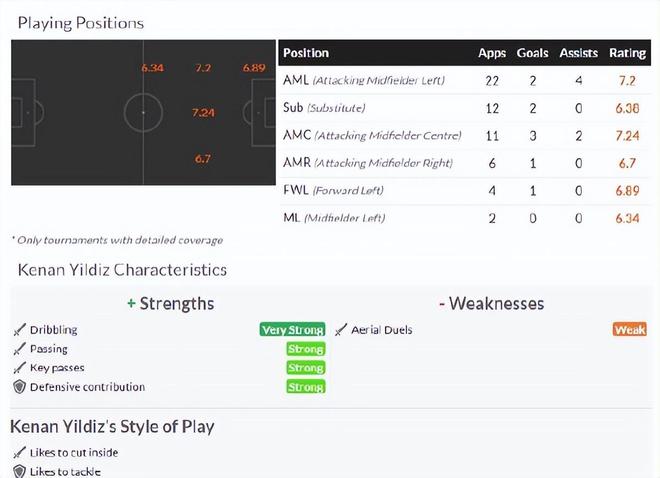This screenshot has width=660, height=478.
Task: Click the green plus icon beside Strengths
Action: (131, 303)
